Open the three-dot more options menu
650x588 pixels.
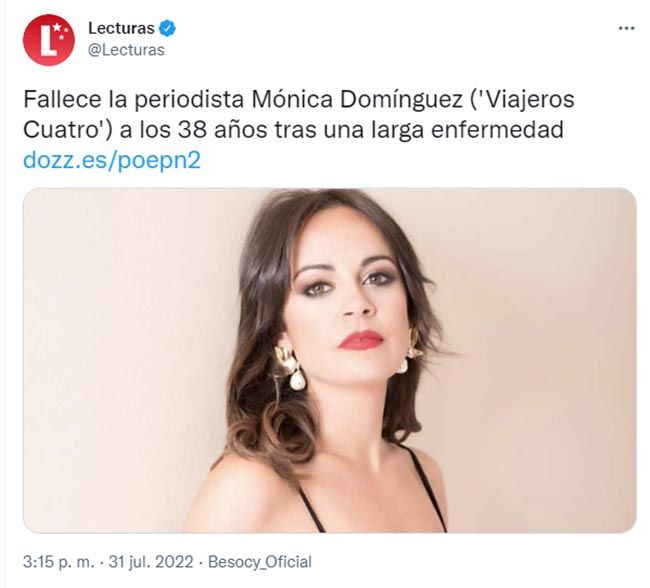click(626, 28)
